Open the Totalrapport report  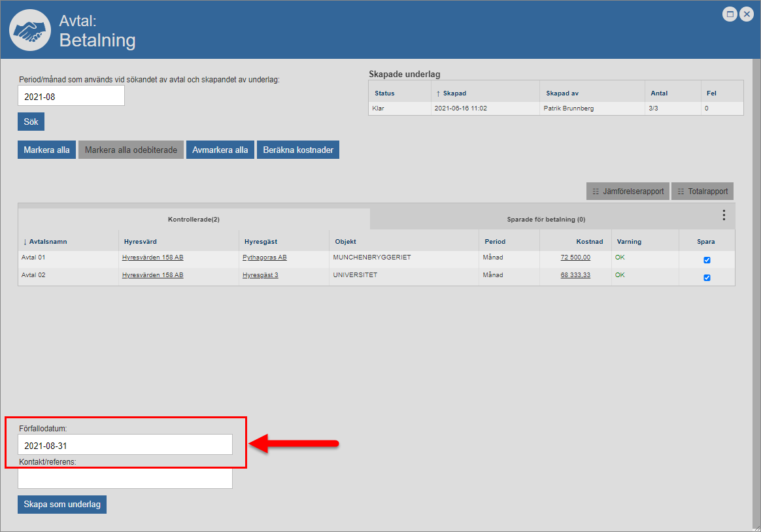[702, 191]
